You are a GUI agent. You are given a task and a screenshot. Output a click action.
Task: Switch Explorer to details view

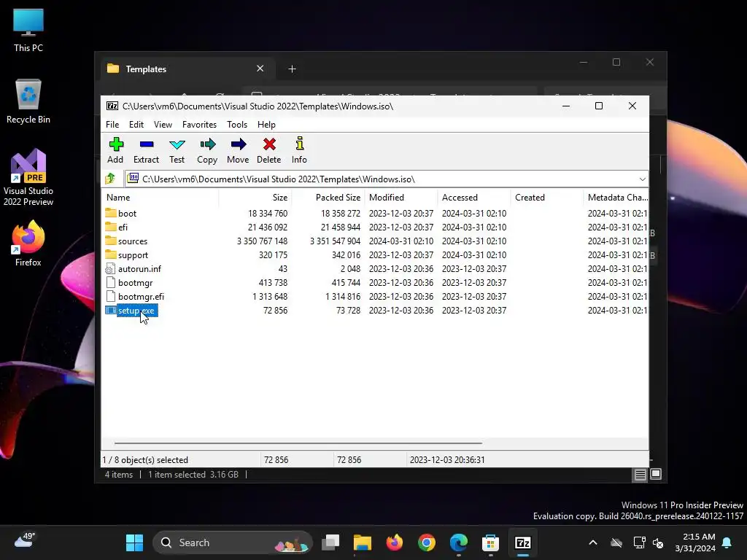640,474
